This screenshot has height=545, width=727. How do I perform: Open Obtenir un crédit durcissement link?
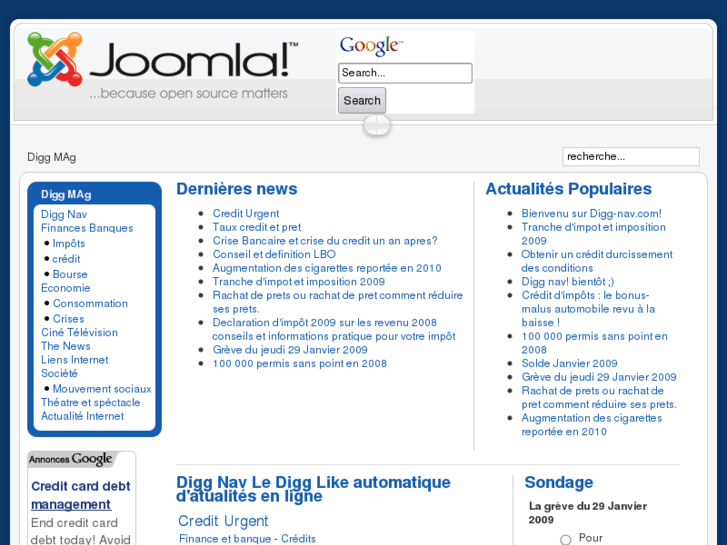(x=597, y=261)
